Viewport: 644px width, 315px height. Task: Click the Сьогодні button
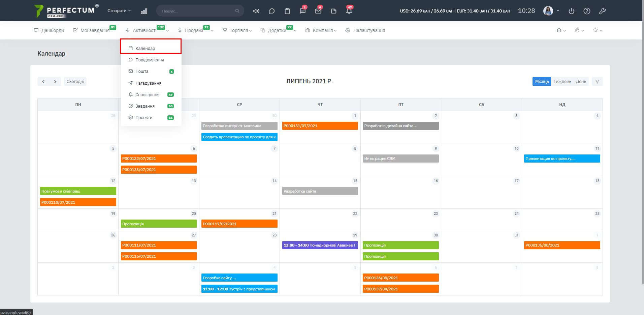tap(75, 82)
